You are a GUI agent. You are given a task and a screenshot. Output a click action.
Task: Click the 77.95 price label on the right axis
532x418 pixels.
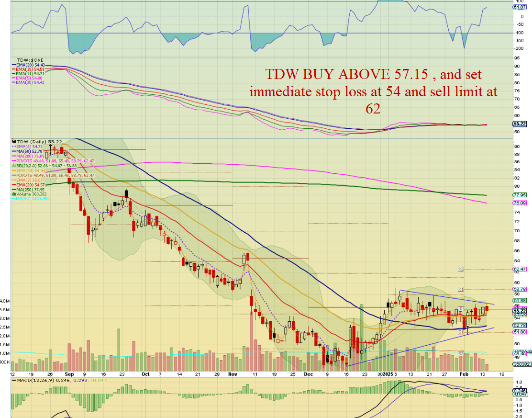(x=520, y=195)
